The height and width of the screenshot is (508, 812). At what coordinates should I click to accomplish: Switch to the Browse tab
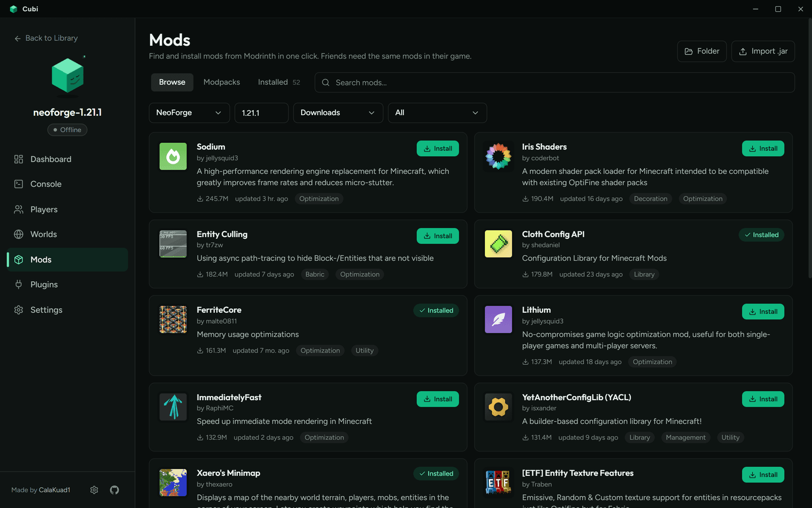tap(172, 82)
